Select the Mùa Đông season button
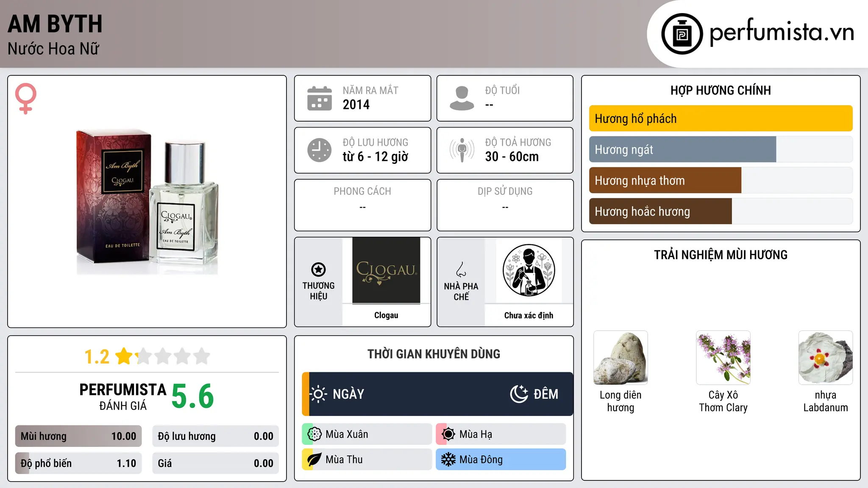The image size is (868, 488). [501, 460]
